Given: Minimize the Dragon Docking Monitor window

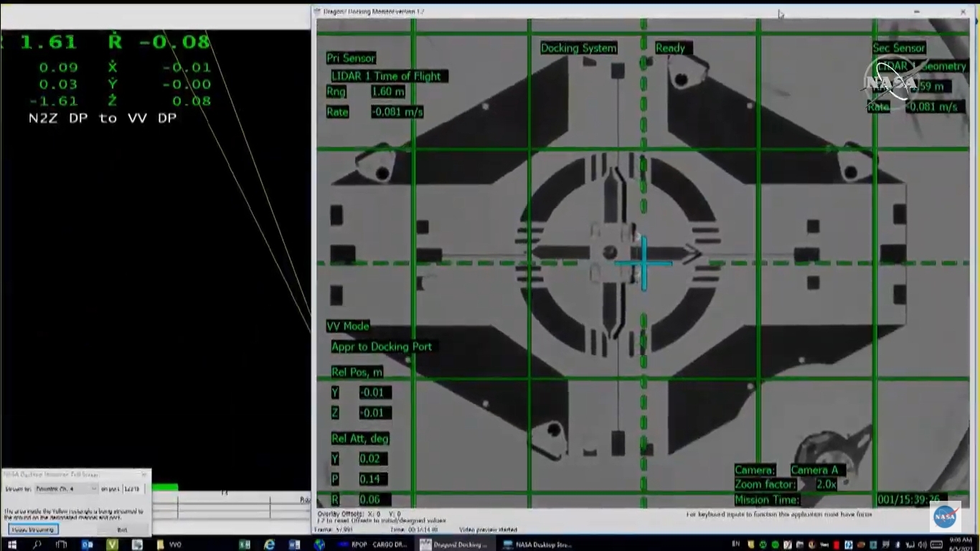Looking at the screenshot, I should [916, 11].
